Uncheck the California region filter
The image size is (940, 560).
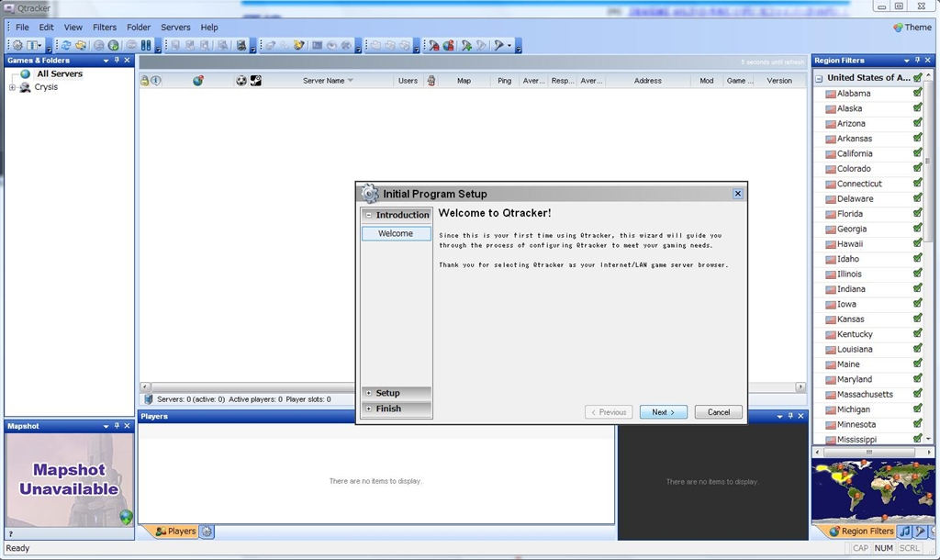pyautogui.click(x=918, y=152)
